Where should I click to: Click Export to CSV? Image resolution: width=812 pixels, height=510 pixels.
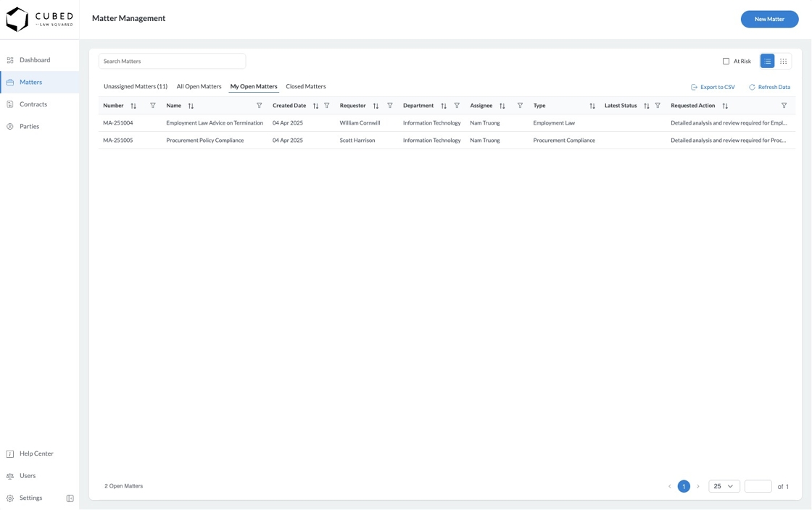point(713,87)
